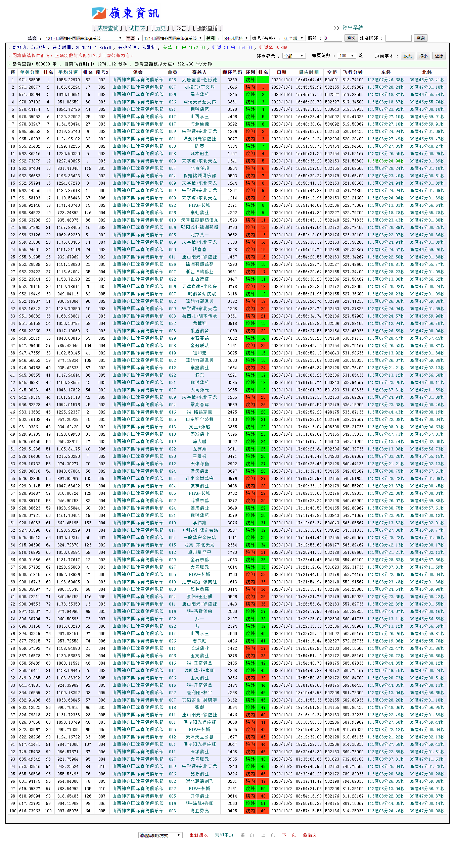The width and height of the screenshot is (455, 868).
Task: Select sensor time 16:47:44.46 cell
Action: [x=309, y=80]
